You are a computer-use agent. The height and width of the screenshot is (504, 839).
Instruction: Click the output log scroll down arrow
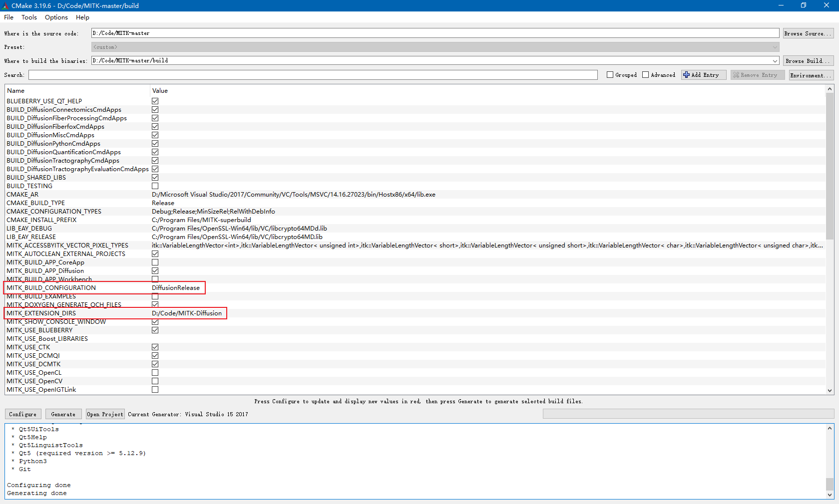[x=830, y=495]
